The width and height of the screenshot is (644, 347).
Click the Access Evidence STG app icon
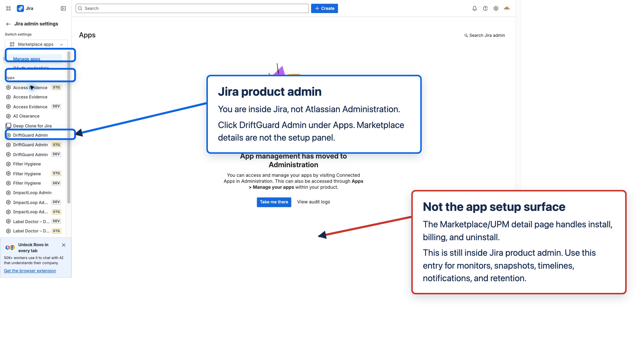coord(8,88)
